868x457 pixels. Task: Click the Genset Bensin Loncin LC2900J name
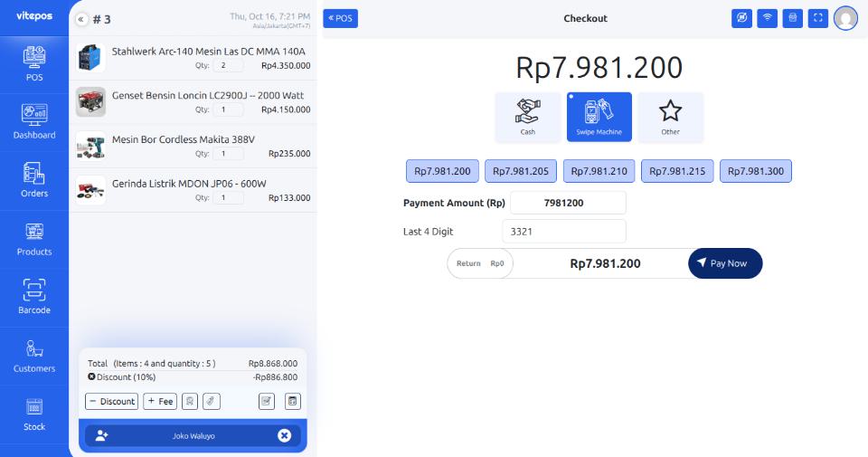point(208,95)
